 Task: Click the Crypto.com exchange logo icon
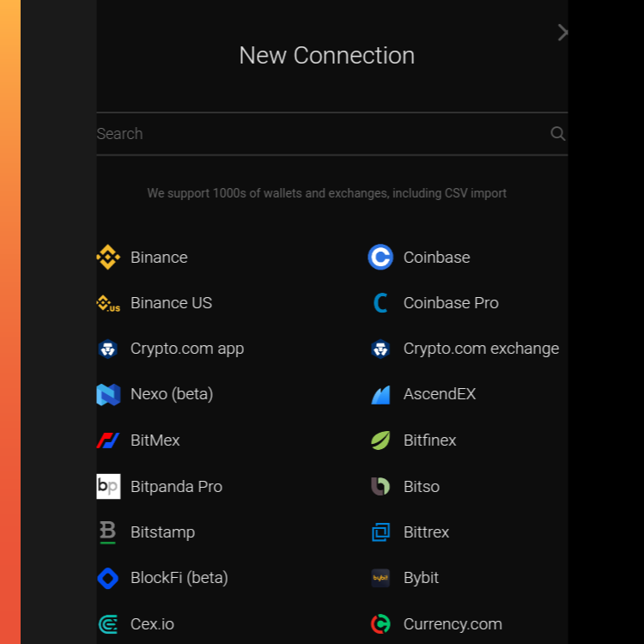pos(380,349)
